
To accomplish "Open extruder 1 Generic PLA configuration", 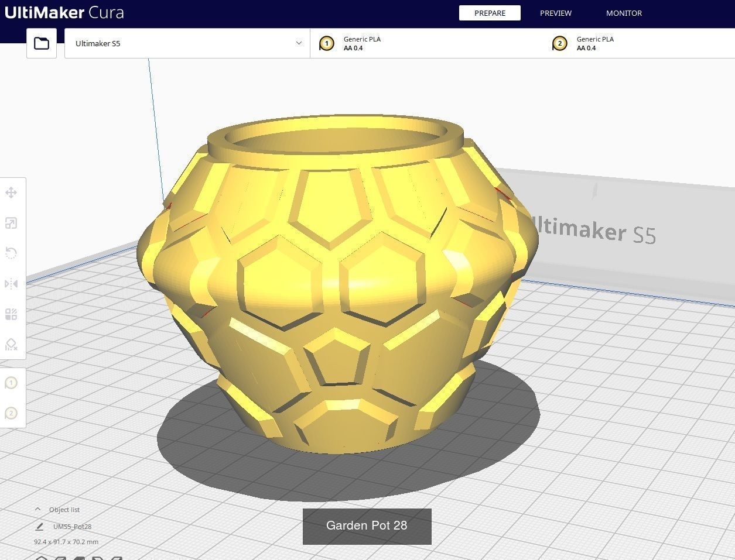I will coord(427,43).
